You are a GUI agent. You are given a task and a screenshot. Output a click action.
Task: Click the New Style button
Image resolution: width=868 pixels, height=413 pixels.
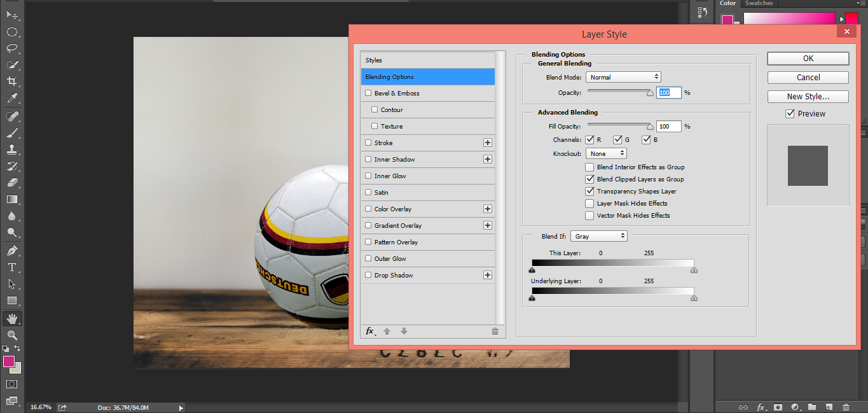[x=808, y=96]
